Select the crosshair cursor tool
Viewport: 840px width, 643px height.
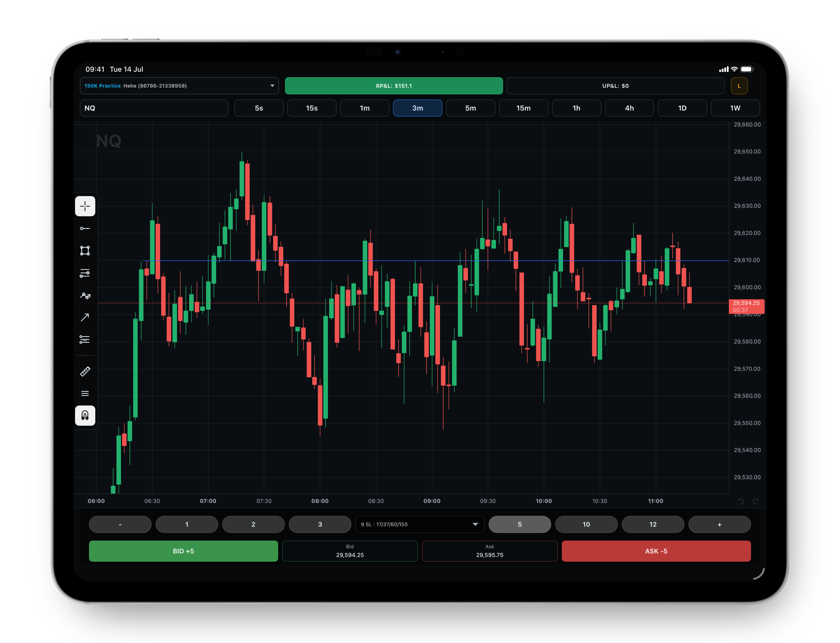(x=85, y=206)
